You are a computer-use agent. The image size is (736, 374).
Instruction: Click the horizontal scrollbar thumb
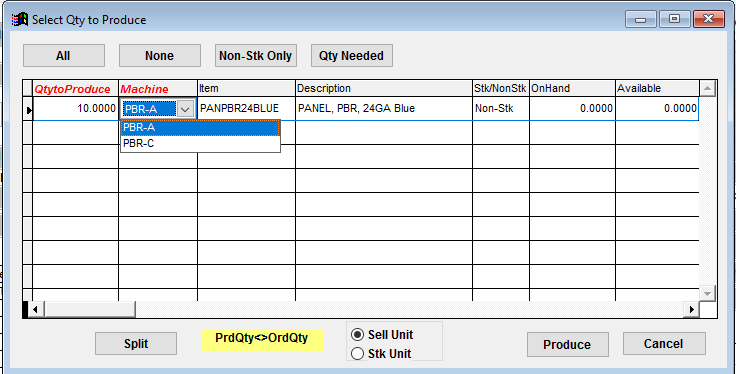pos(90,309)
